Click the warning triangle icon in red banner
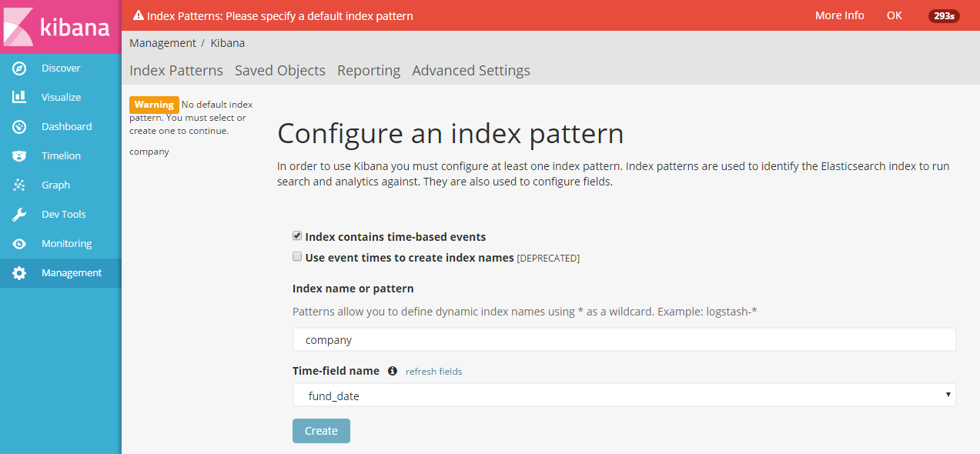Viewport: 980px width, 454px height. click(139, 15)
